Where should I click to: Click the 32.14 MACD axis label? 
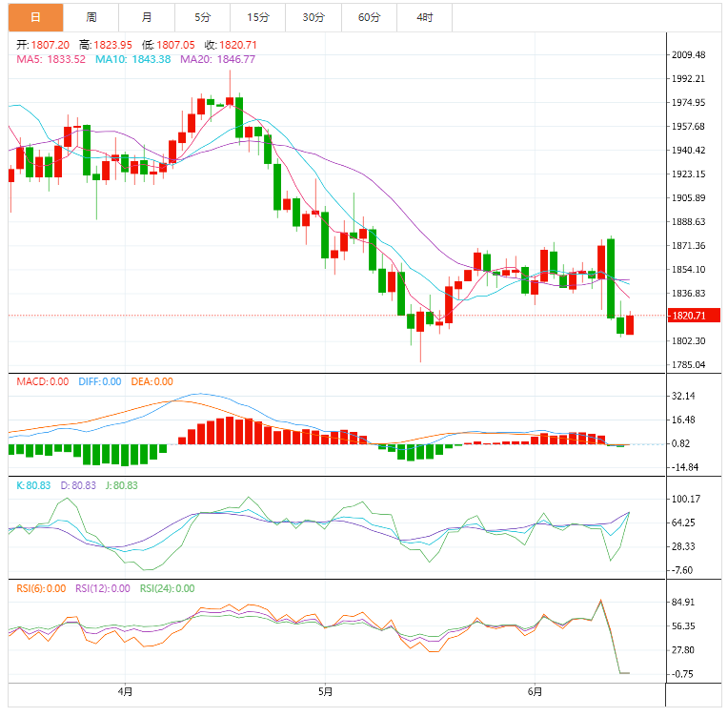pos(683,396)
